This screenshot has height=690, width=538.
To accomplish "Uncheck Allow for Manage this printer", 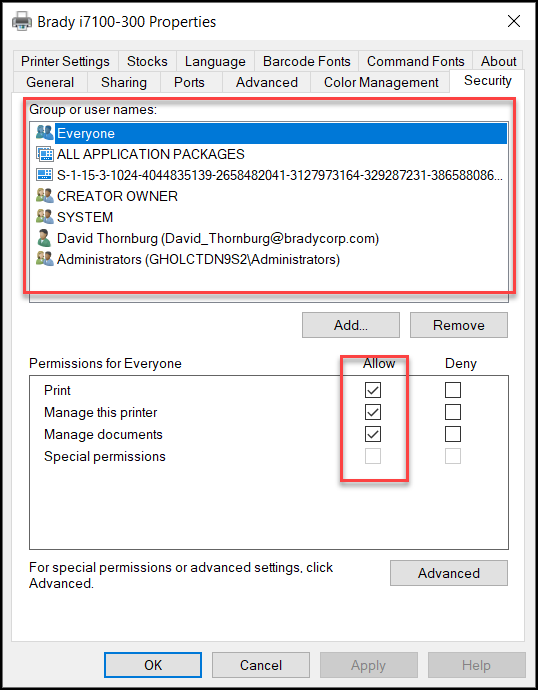I will (x=373, y=412).
